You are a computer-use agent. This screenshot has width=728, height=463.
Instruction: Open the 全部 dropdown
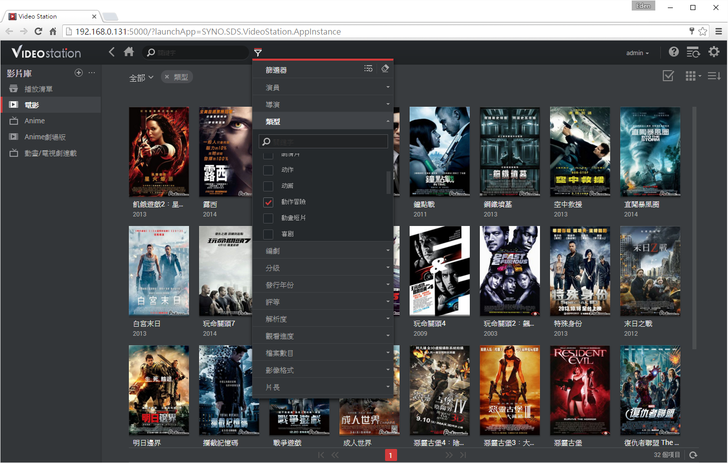tap(141, 77)
